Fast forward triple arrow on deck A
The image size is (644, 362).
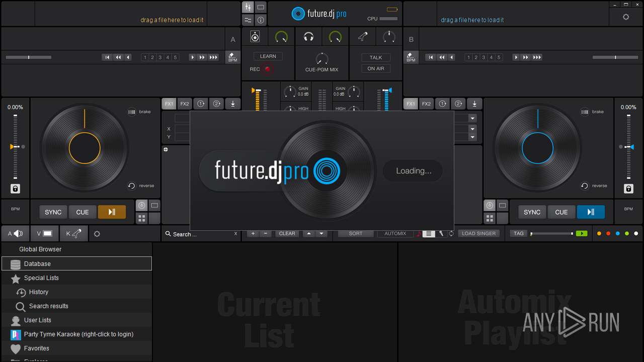[213, 57]
